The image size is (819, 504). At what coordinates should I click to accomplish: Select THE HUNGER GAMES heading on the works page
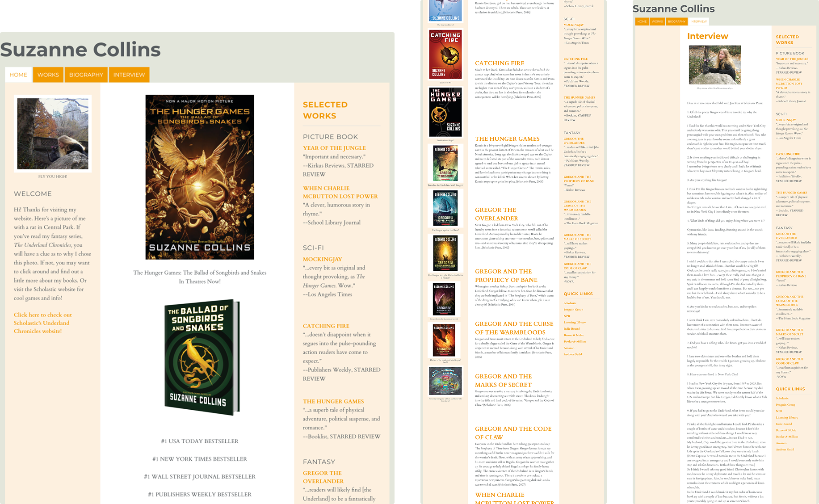507,139
